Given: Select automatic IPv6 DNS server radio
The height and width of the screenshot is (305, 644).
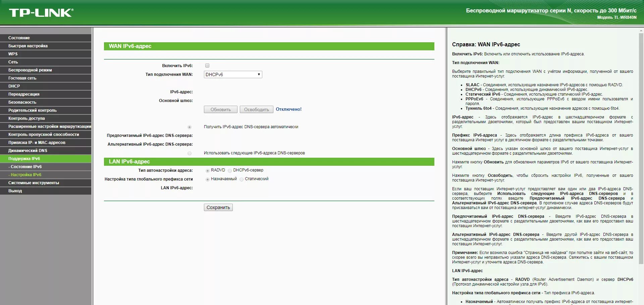Looking at the screenshot, I should coord(190,127).
